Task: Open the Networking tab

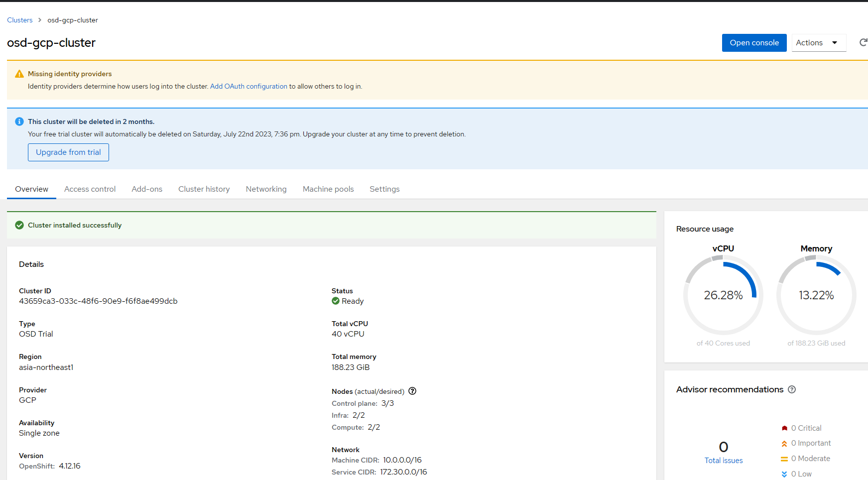Action: click(x=266, y=189)
